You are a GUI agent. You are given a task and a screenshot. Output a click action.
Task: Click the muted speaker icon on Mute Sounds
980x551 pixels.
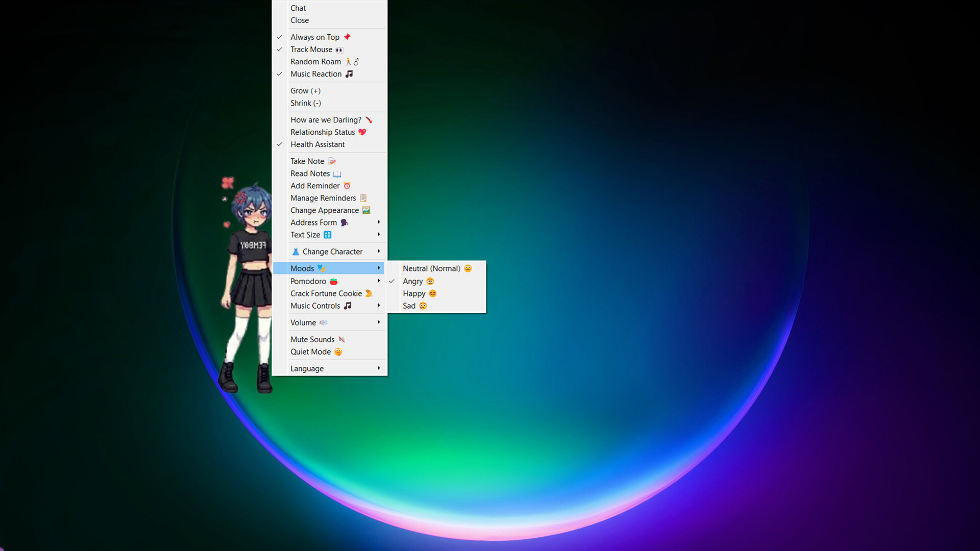[x=341, y=339]
